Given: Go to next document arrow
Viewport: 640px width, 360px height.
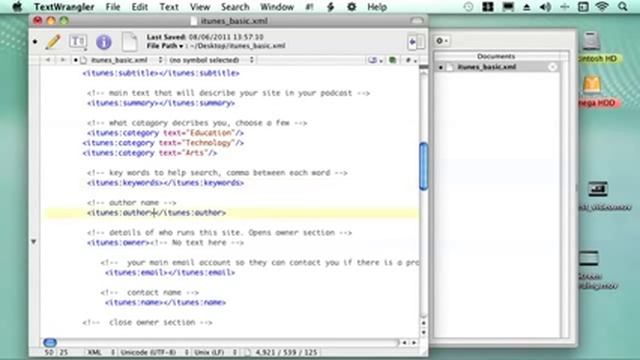Looking at the screenshot, I should [62, 60].
